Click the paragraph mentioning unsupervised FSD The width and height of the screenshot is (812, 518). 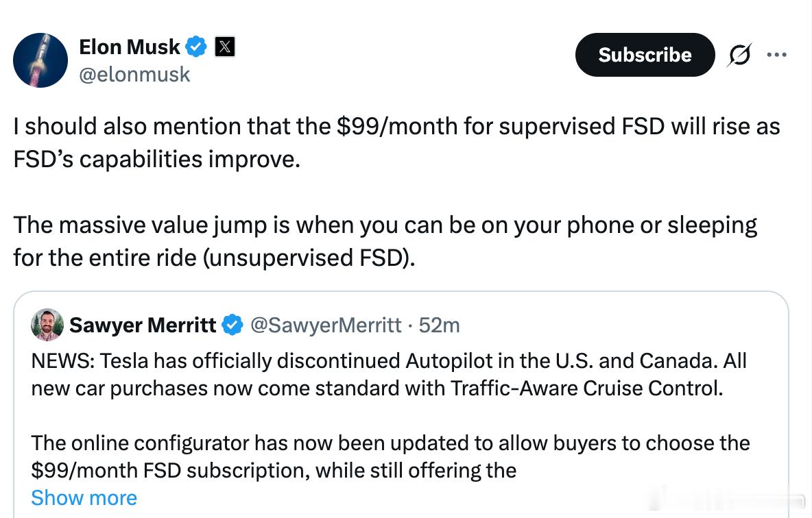click(x=385, y=241)
